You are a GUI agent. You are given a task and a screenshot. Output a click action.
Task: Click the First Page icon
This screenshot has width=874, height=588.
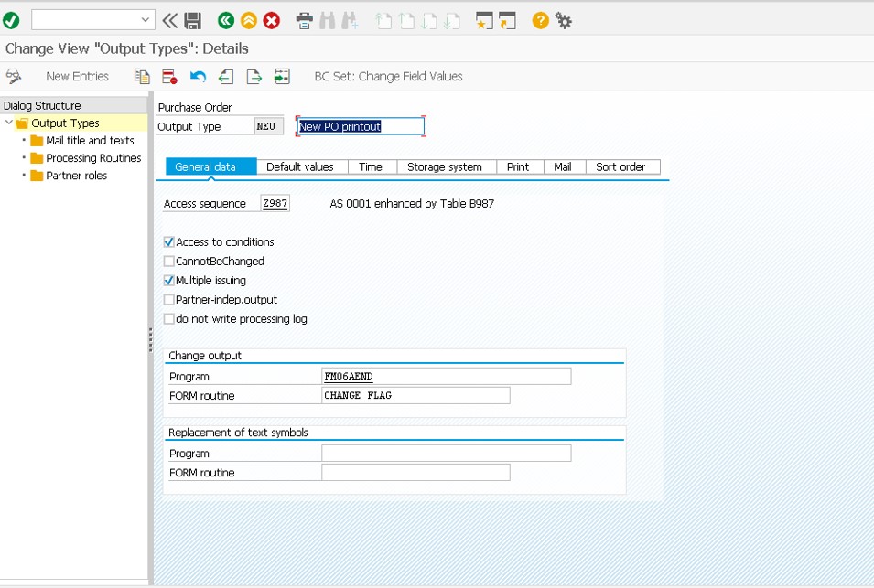point(383,21)
